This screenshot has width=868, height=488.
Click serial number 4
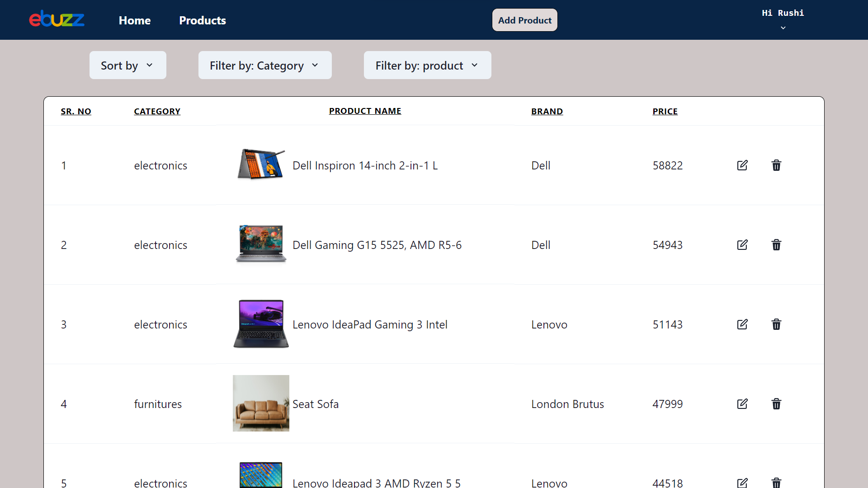tap(64, 404)
